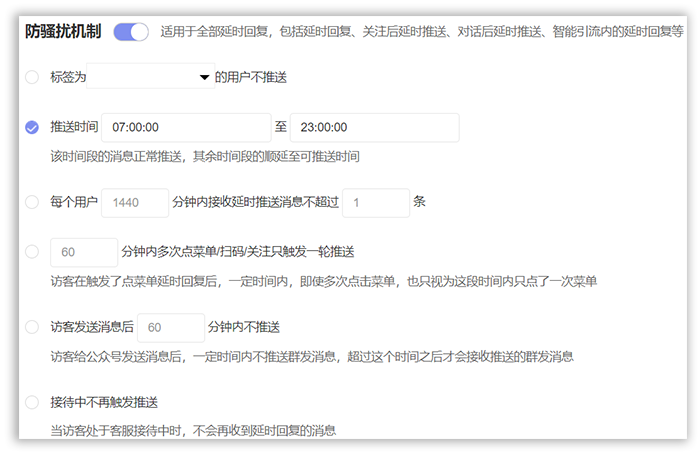This screenshot has height=454, width=700.
Task: Click the 适用于全部延时回复 description text
Action: click(422, 31)
